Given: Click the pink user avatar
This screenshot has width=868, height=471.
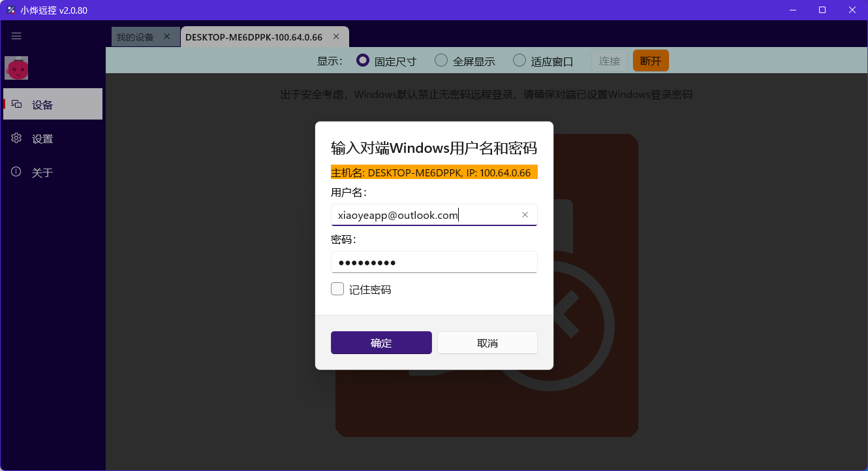Looking at the screenshot, I should [x=16, y=68].
